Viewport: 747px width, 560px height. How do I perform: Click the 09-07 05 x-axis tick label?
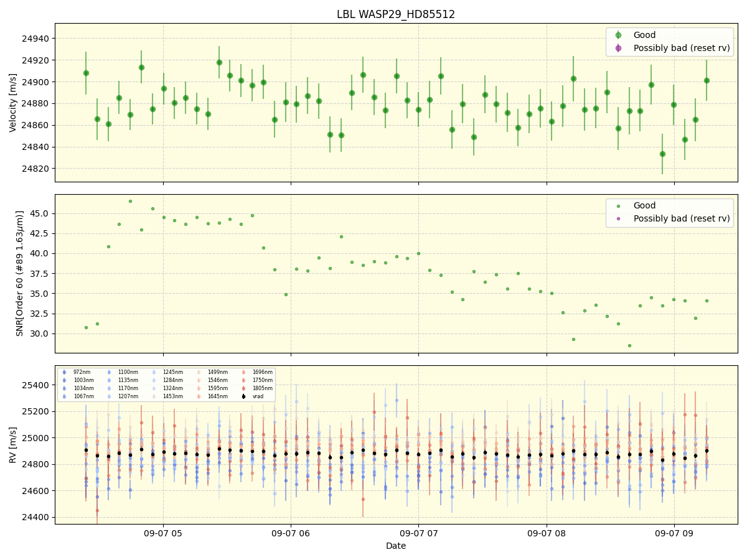pyautogui.click(x=163, y=533)
